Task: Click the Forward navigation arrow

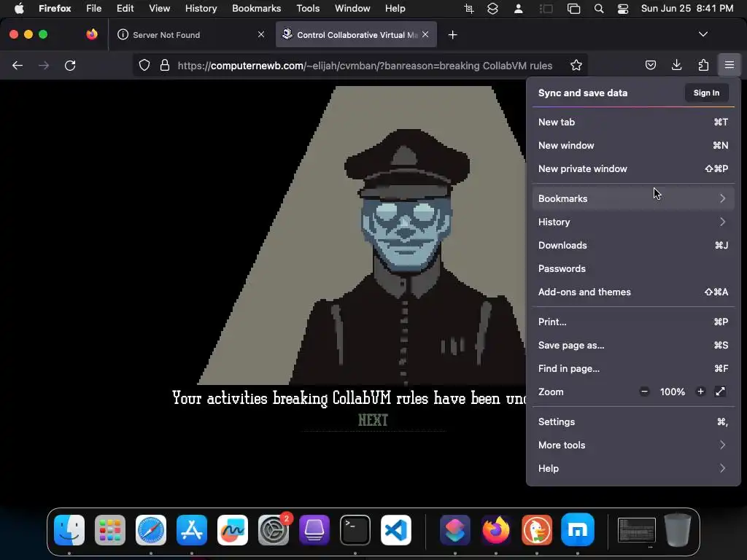Action: pos(44,65)
